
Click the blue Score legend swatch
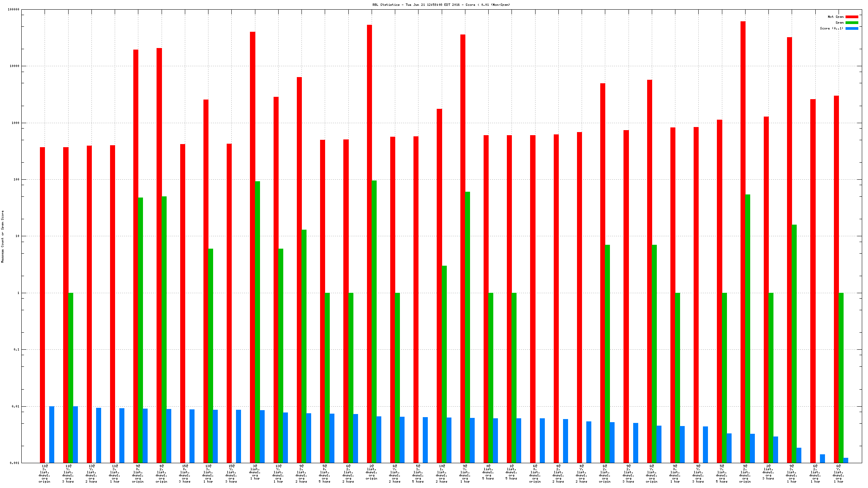tap(852, 28)
